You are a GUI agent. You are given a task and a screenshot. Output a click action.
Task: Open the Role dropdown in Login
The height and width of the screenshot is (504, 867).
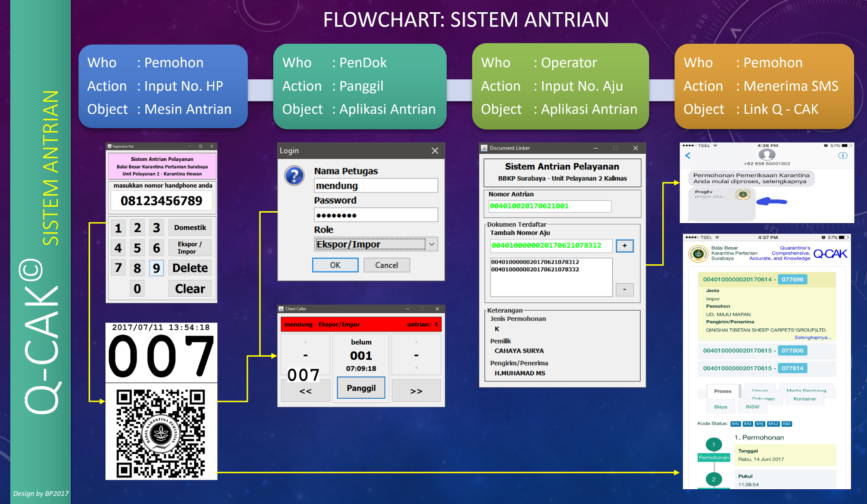[432, 244]
